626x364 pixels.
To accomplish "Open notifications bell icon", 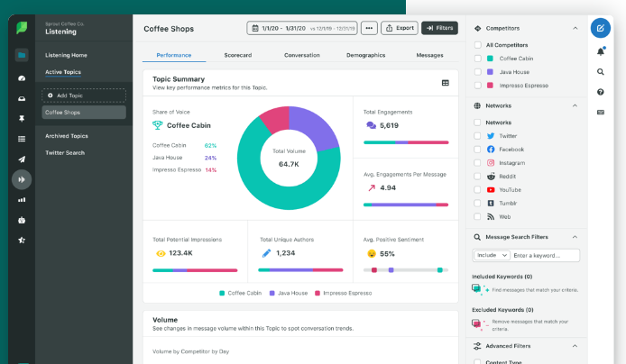I will tap(601, 51).
